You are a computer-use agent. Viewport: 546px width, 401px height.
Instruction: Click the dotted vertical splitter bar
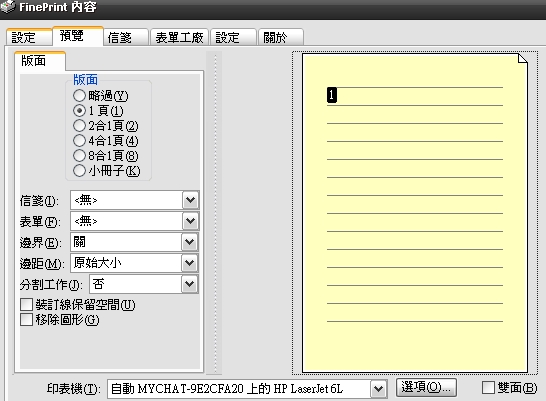coord(214,213)
